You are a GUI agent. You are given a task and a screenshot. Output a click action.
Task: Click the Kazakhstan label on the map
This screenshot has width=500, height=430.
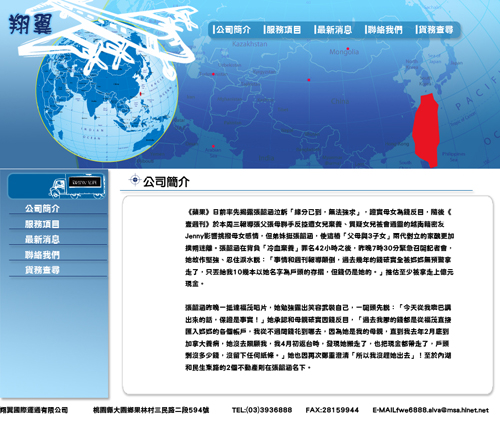click(x=250, y=44)
